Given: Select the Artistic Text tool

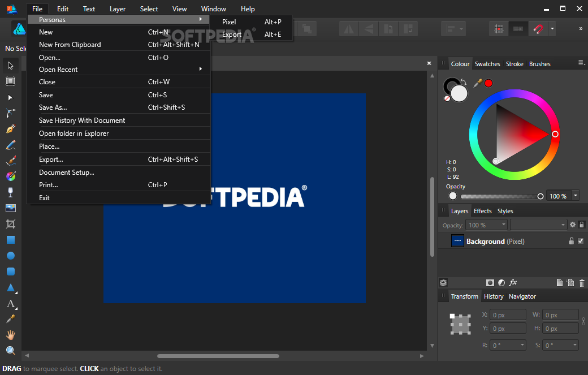Looking at the screenshot, I should pos(11,304).
